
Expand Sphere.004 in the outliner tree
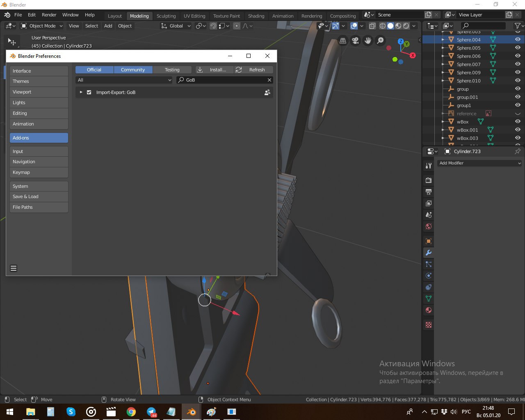[443, 40]
